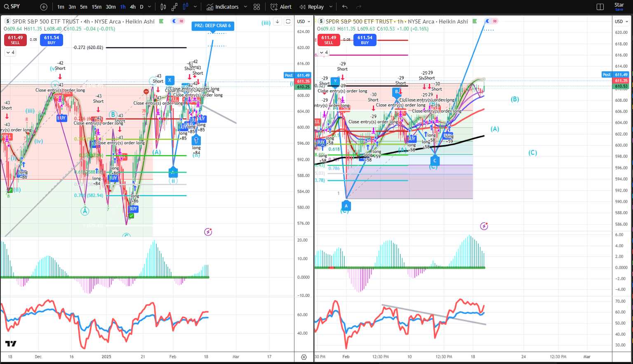The image size is (633, 364).
Task: Expand the timeframe list dropdown
Action: 150,7
